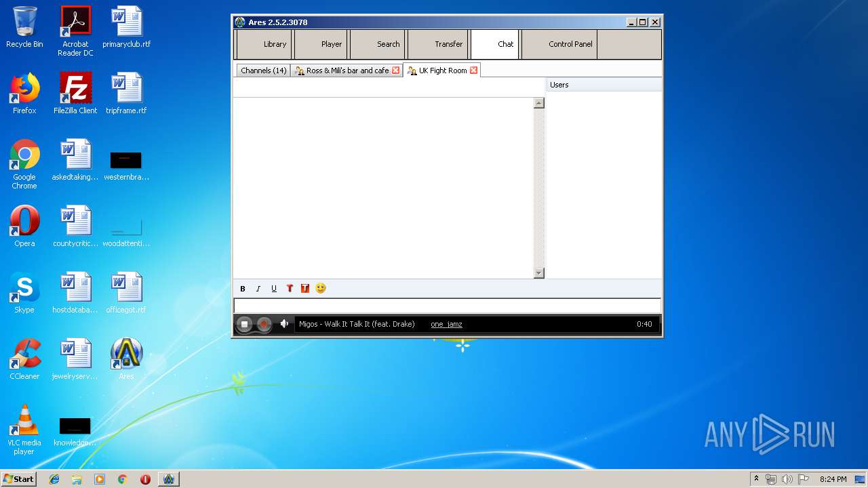Close the Ross & Mili's bar and cafe tab
The width and height of the screenshot is (868, 488).
[x=396, y=70]
